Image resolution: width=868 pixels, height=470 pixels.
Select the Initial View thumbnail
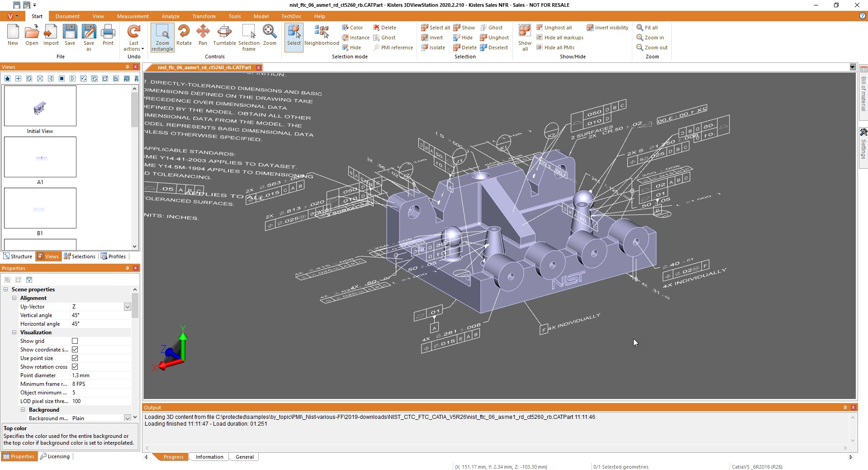tap(40, 106)
